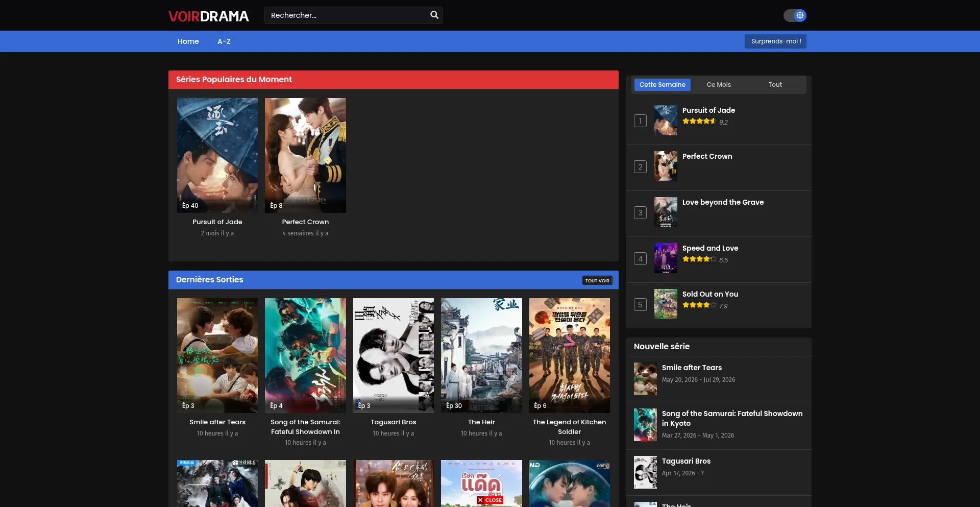Open the A-Z menu item
This screenshot has width=980, height=507.
click(x=224, y=41)
